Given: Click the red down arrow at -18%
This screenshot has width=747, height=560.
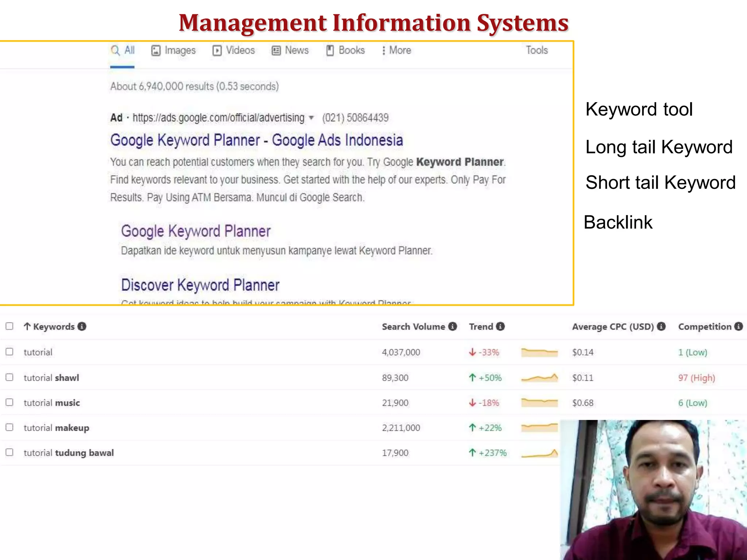Looking at the screenshot, I should pos(472,403).
